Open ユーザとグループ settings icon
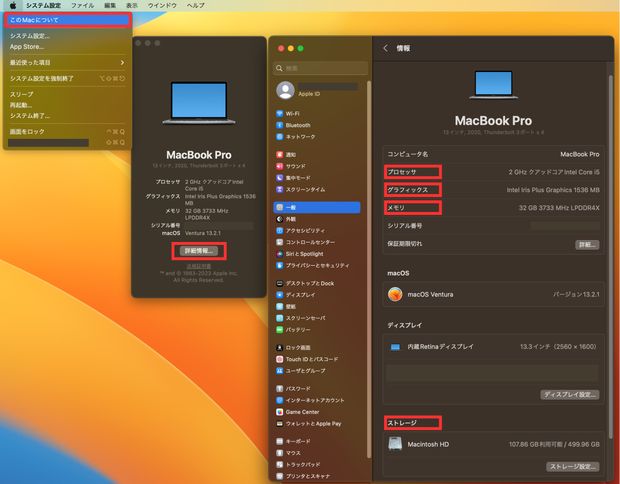 pyautogui.click(x=280, y=371)
